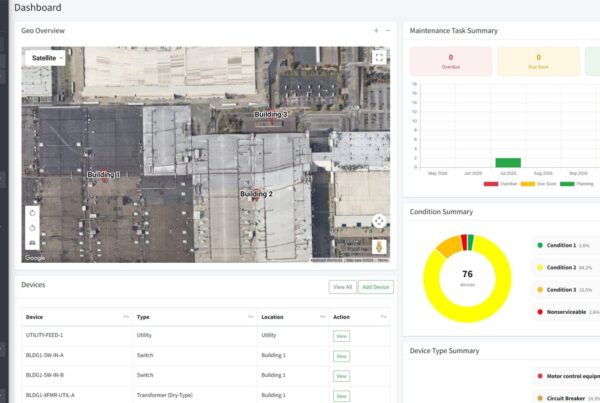600x403 pixels.
Task: Select the UTILITY-FEED-1 device name
Action: click(44, 335)
